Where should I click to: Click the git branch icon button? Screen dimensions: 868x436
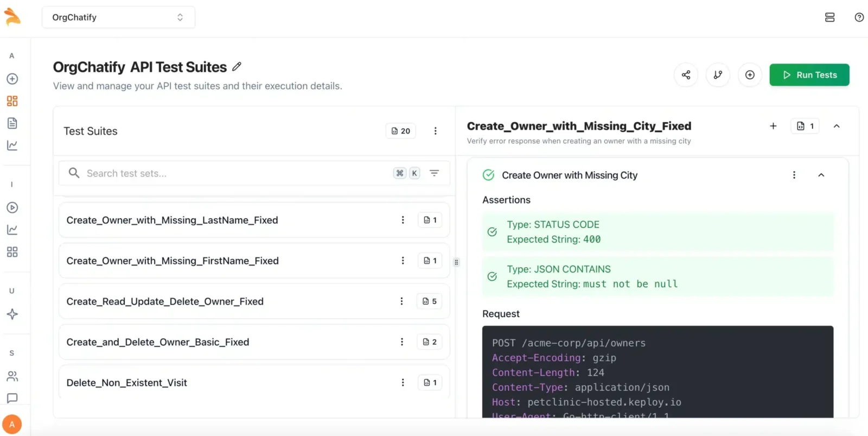coord(718,75)
